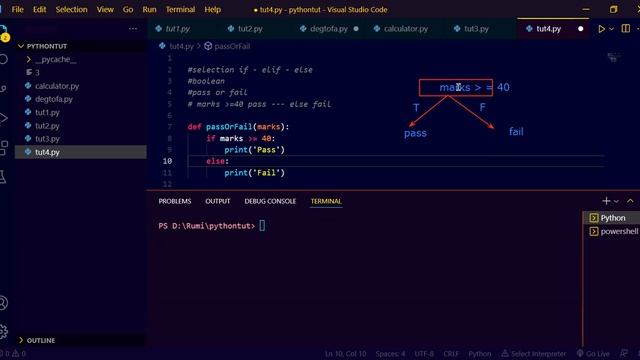Show the PROBLEMS panel tab
Screen dimensions: 640x360
175,201
